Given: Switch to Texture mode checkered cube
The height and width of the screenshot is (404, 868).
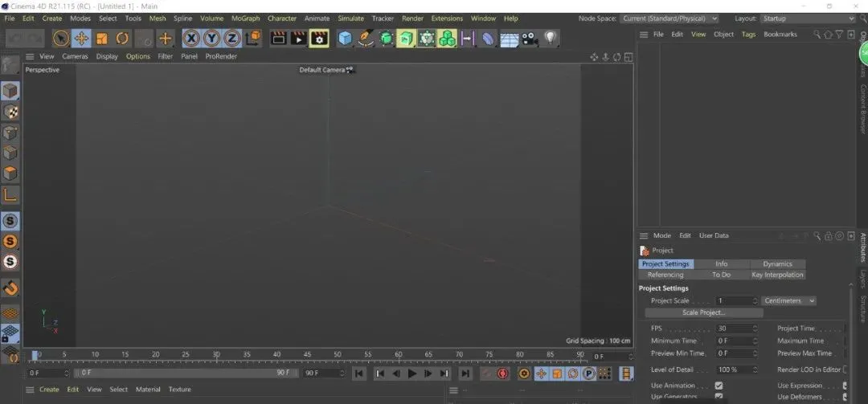Looking at the screenshot, I should (x=10, y=112).
